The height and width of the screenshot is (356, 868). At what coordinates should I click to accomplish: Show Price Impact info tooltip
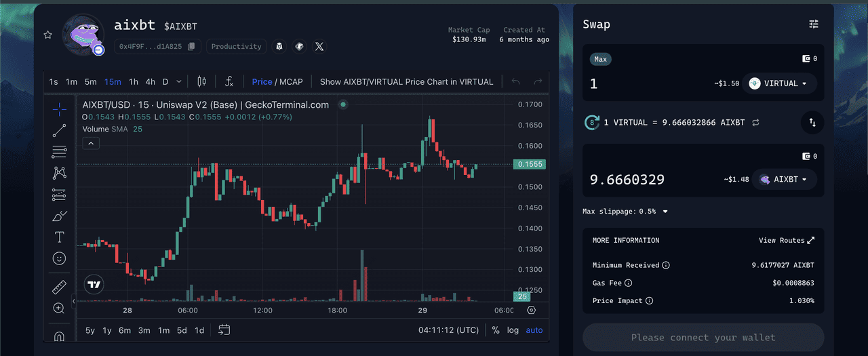(649, 300)
